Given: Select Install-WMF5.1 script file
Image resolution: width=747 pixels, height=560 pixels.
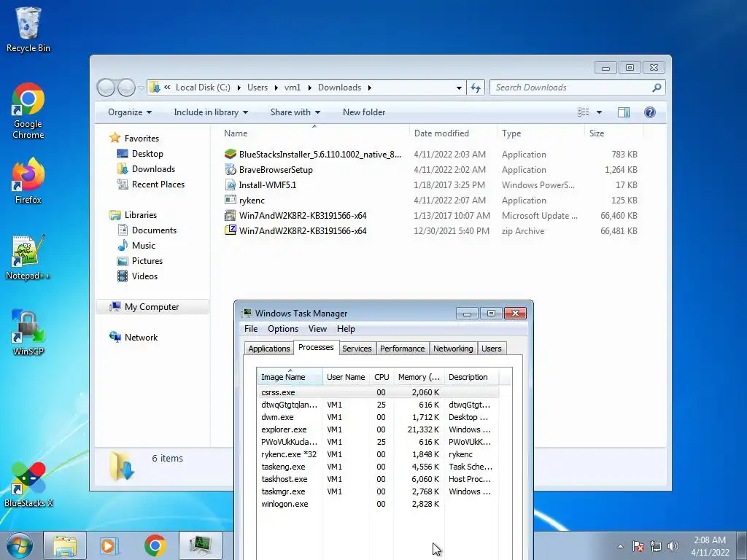Looking at the screenshot, I should pyautogui.click(x=431, y=184).
